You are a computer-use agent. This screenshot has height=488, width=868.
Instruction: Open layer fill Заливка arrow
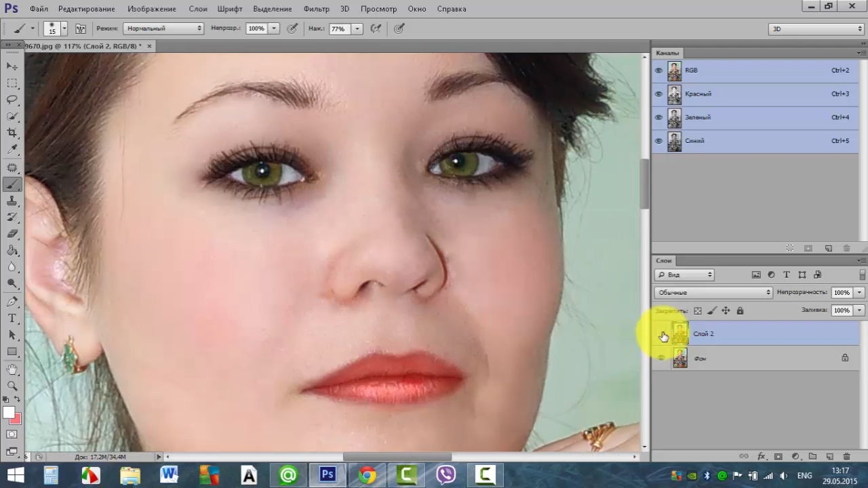pos(859,310)
